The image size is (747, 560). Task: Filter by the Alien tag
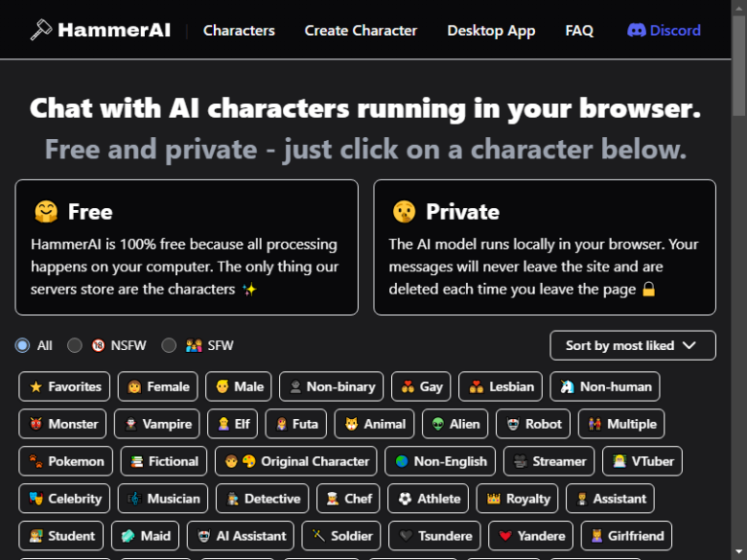point(455,424)
